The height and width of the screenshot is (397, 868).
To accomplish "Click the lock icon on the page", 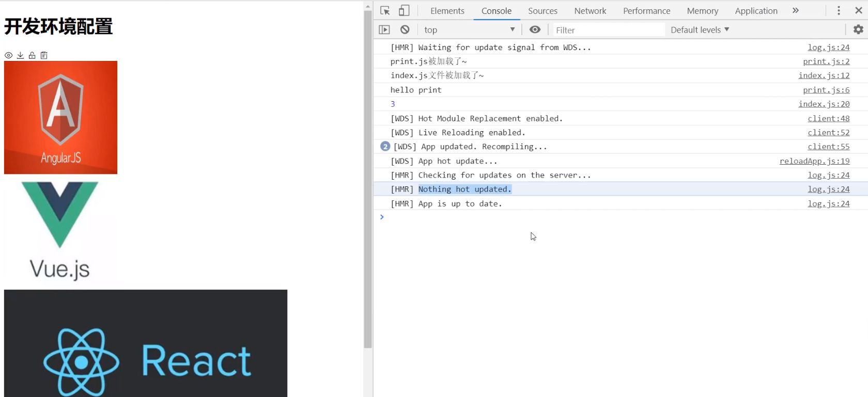I will click(x=32, y=55).
